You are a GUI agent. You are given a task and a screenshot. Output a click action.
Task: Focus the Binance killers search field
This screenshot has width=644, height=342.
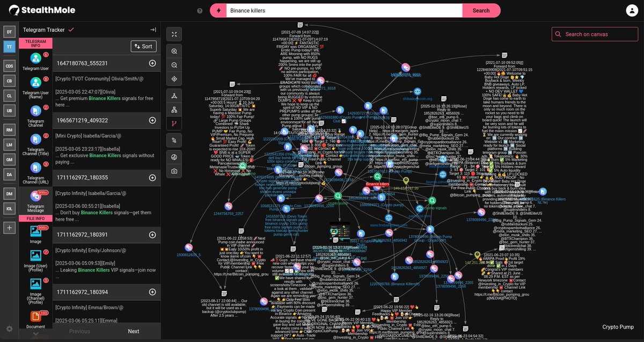click(343, 10)
